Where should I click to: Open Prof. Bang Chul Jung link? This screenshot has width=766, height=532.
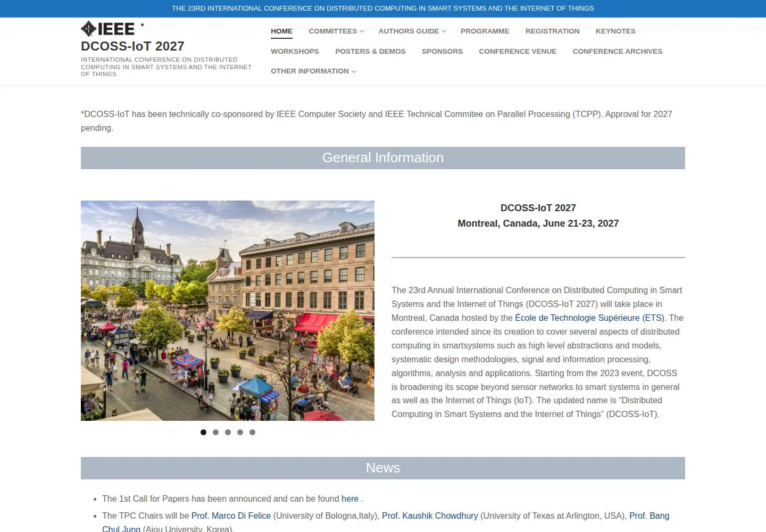point(649,516)
